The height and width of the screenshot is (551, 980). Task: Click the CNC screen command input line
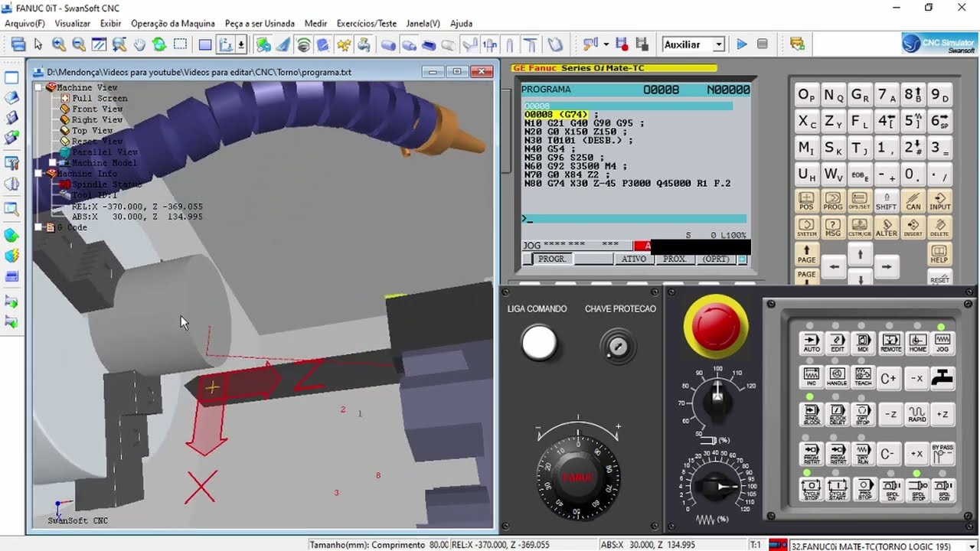pyautogui.click(x=634, y=219)
